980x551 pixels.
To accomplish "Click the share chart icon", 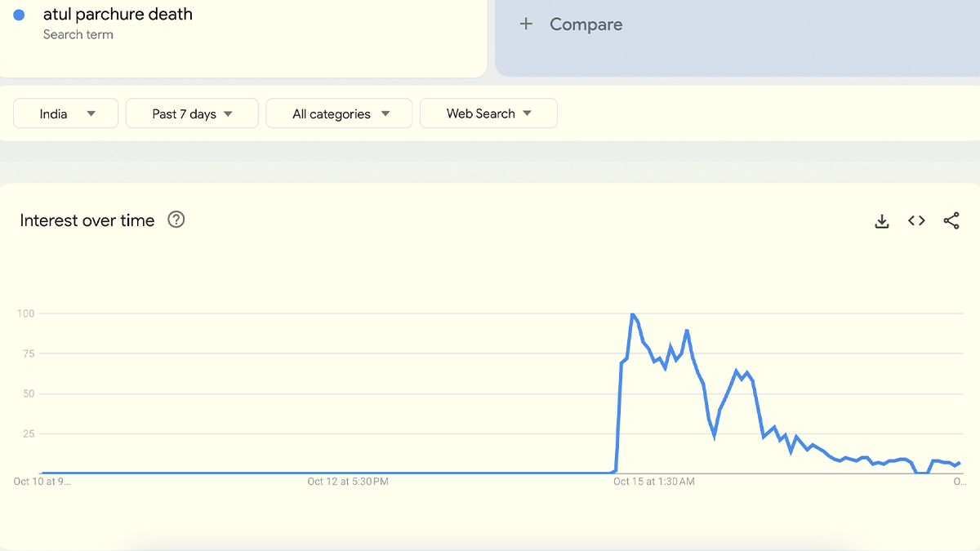I will (x=951, y=221).
